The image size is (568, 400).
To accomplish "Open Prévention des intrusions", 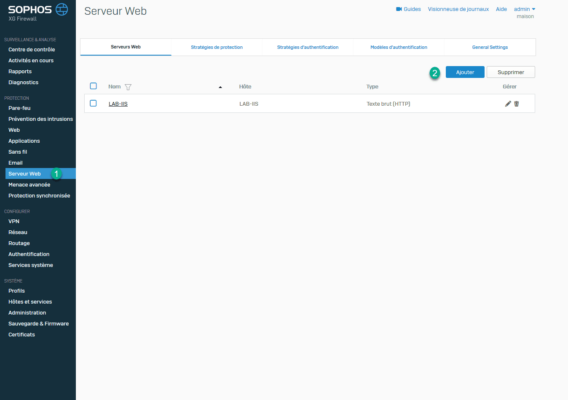I will click(41, 119).
